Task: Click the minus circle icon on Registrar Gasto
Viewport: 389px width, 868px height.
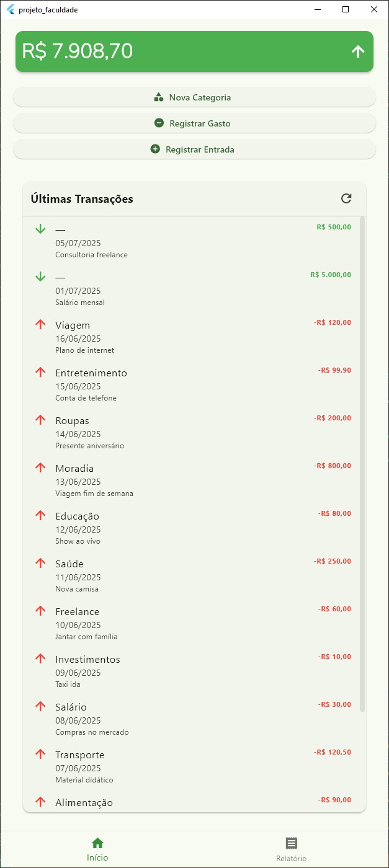Action: point(159,123)
